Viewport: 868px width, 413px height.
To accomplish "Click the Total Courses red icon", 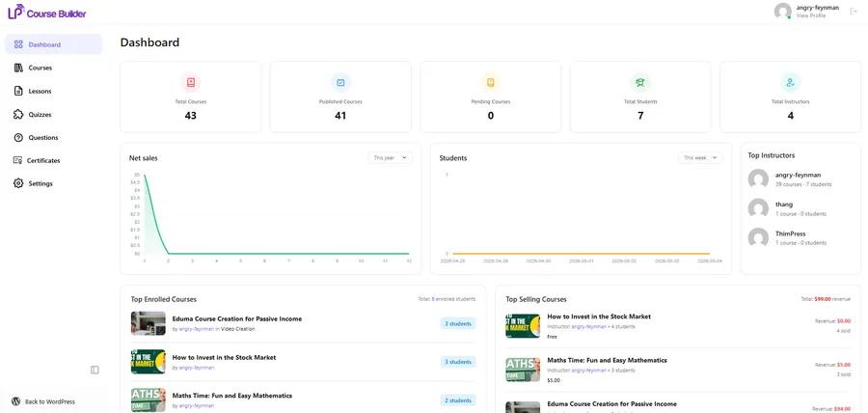I will (190, 82).
